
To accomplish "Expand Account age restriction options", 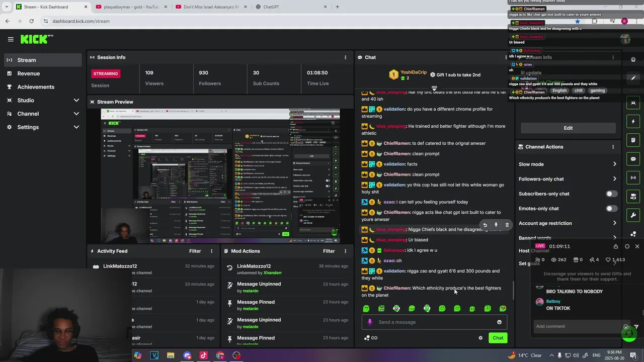I will [x=614, y=223].
